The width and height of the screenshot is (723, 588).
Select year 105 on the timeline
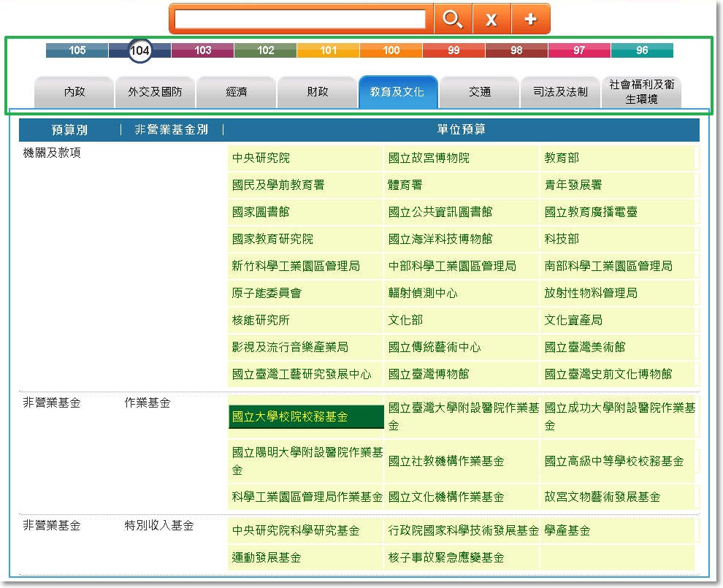click(x=76, y=51)
